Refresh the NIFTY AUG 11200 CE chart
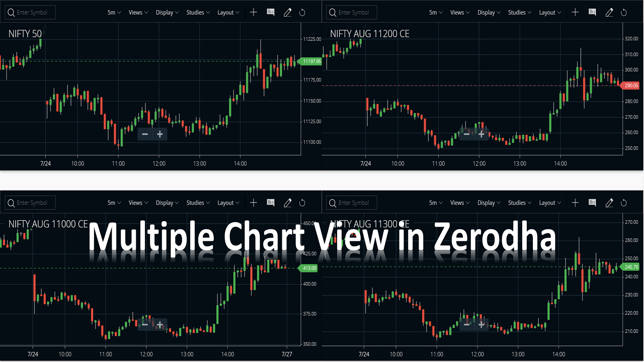The width and height of the screenshot is (644, 362). (624, 13)
